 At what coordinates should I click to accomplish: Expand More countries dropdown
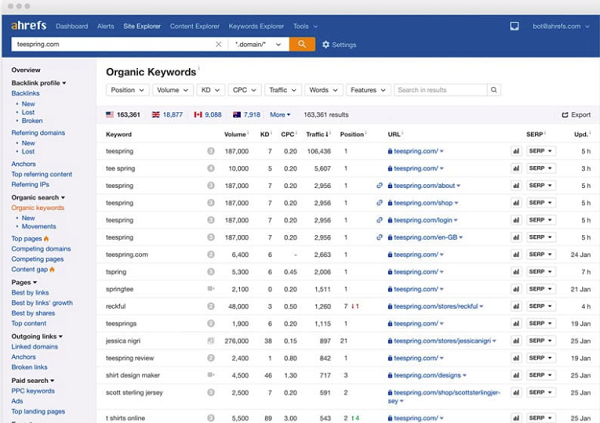pos(280,114)
